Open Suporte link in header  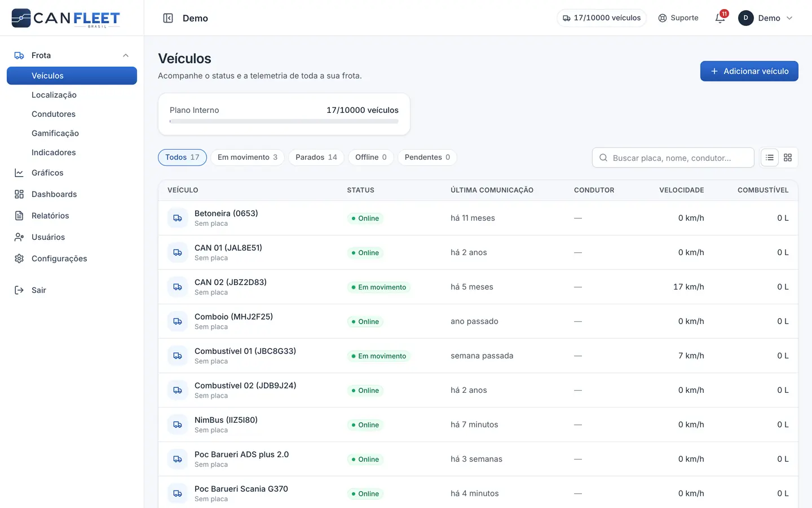point(678,18)
